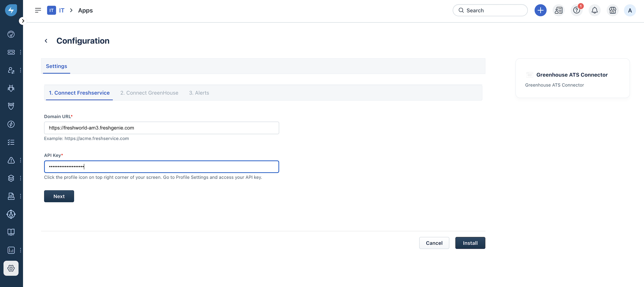Open the Admin gear icon in sidebar

click(11, 268)
